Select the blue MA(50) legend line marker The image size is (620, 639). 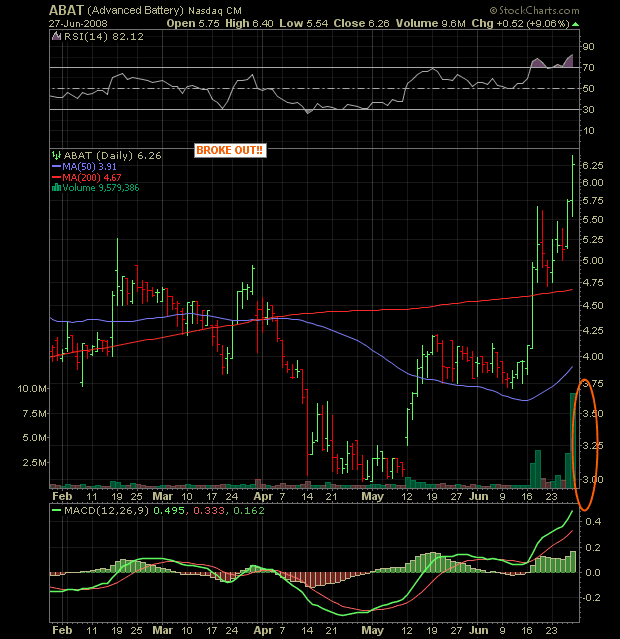(x=56, y=166)
